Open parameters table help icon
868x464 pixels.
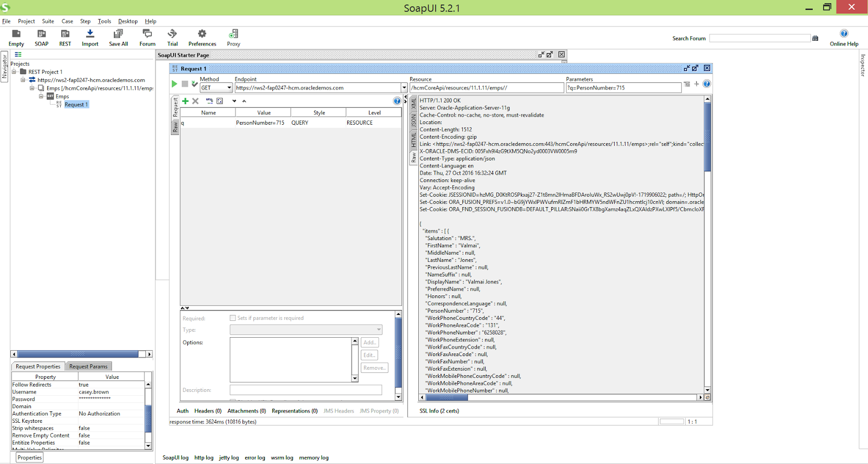coord(397,101)
